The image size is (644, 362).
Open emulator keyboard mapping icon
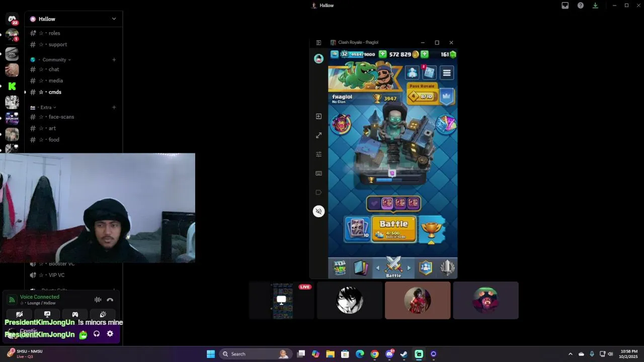click(x=318, y=173)
